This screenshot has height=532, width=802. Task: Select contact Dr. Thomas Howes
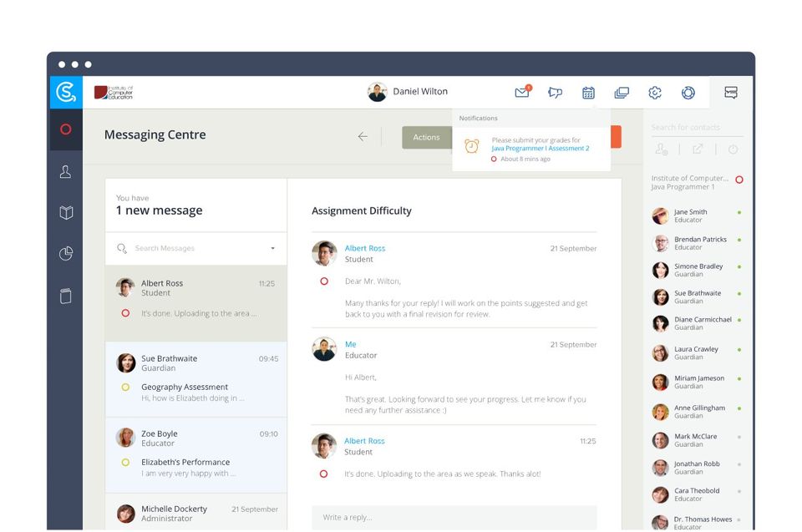(x=698, y=522)
